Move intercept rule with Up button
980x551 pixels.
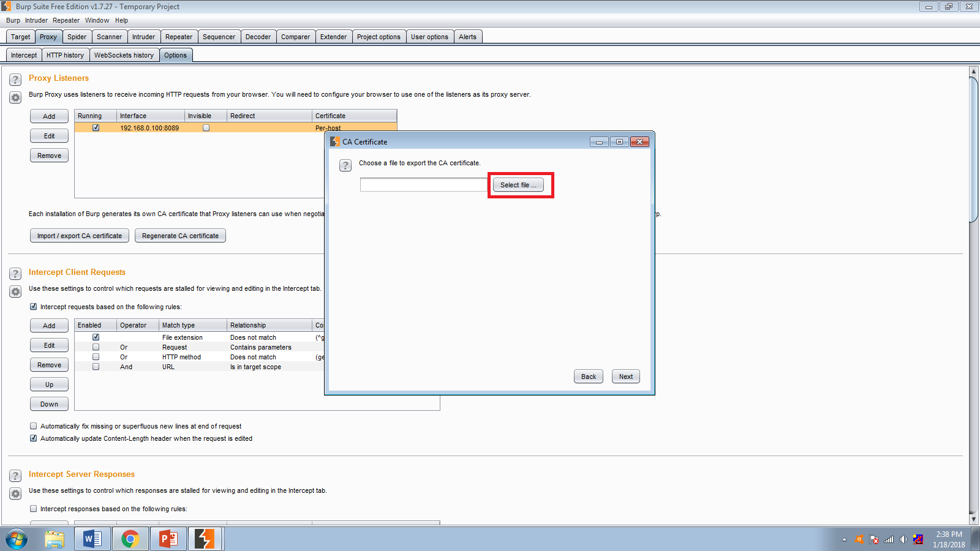click(49, 384)
